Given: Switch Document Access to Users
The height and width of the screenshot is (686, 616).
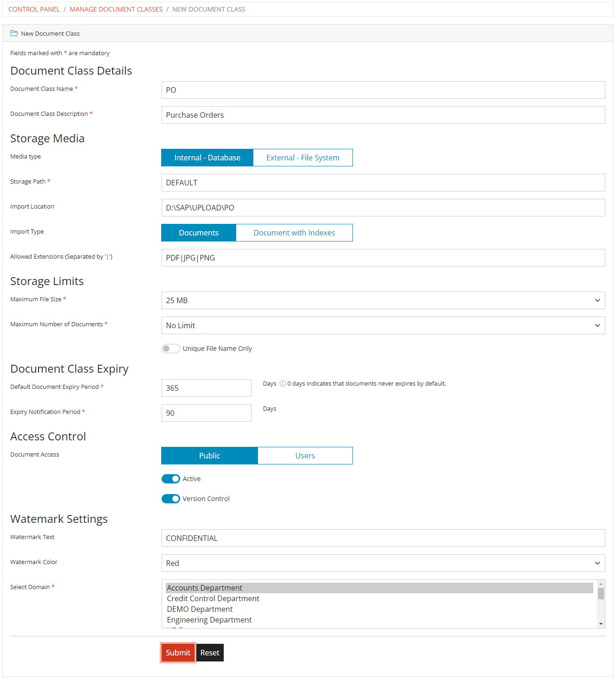Looking at the screenshot, I should (305, 455).
